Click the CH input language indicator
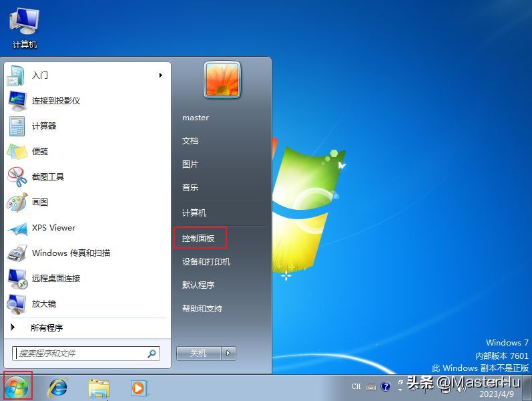The height and width of the screenshot is (401, 532). (356, 386)
